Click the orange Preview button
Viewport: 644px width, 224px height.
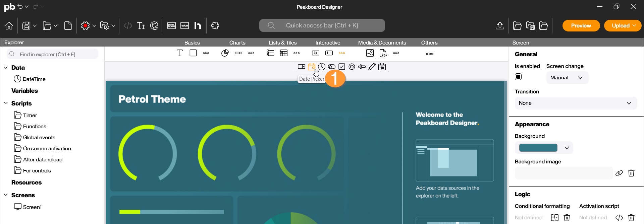coord(581,26)
